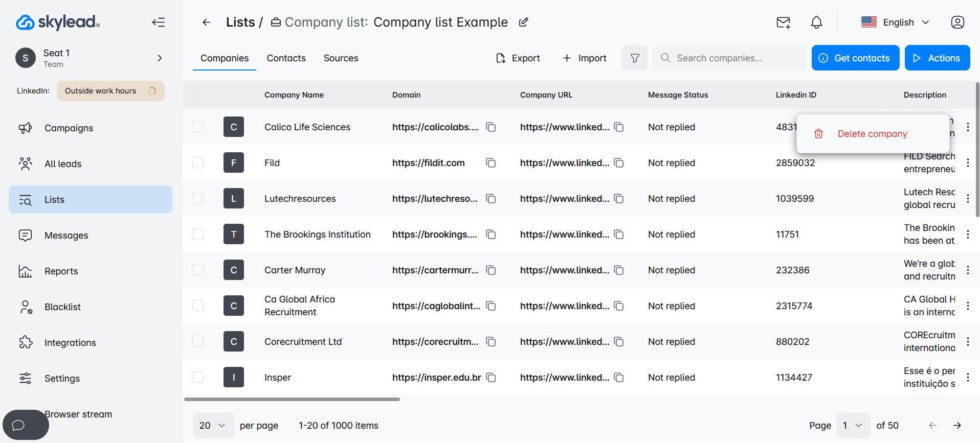Copy the Corecruitment Ltd company URL
The image size is (980, 443).
(x=619, y=341)
